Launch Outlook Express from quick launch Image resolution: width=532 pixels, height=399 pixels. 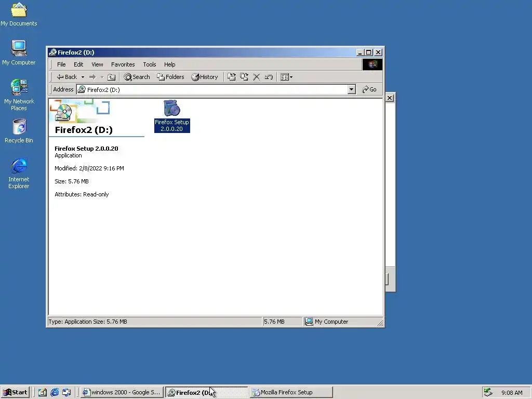pyautogui.click(x=66, y=392)
